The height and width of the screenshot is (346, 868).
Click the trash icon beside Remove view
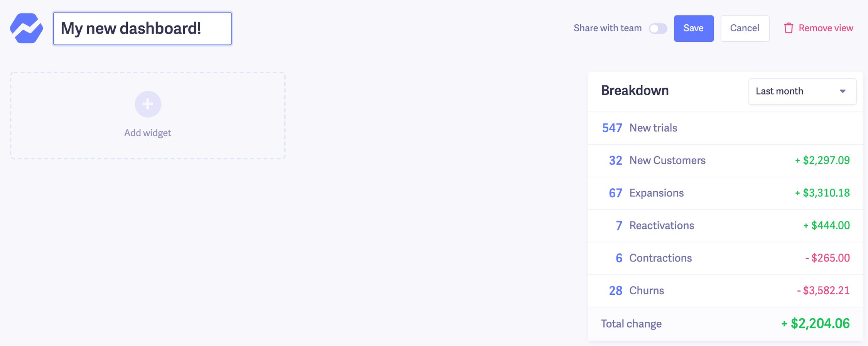click(789, 28)
